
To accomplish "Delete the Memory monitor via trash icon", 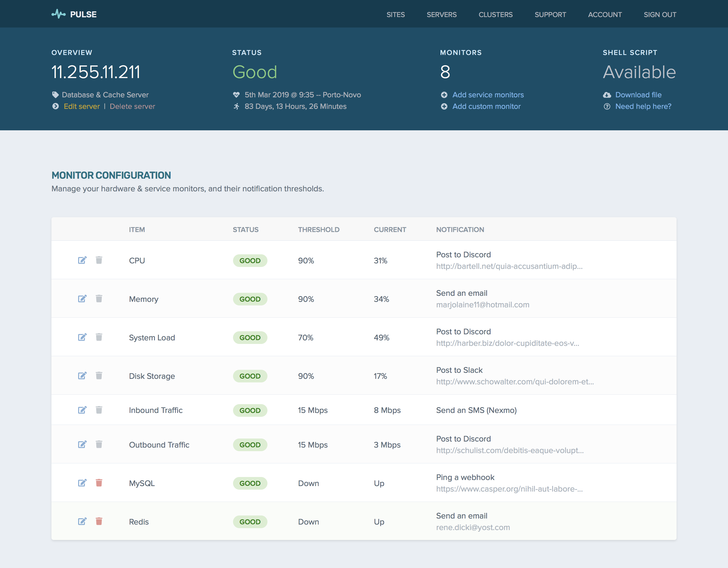I will pos(99,299).
